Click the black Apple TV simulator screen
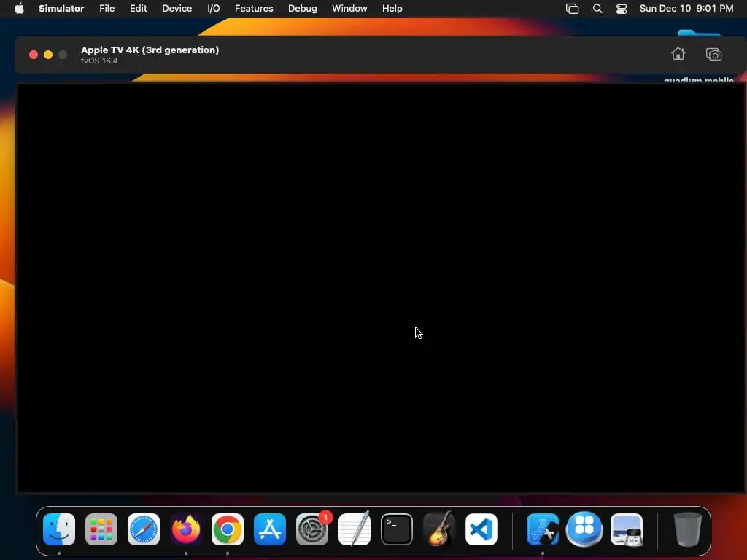This screenshot has width=747, height=560. click(x=381, y=287)
